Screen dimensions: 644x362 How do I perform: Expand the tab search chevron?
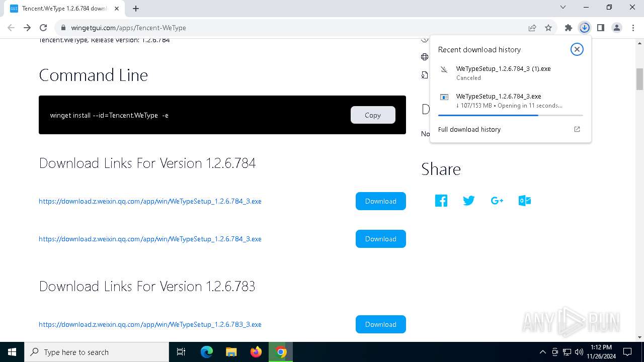(563, 7)
